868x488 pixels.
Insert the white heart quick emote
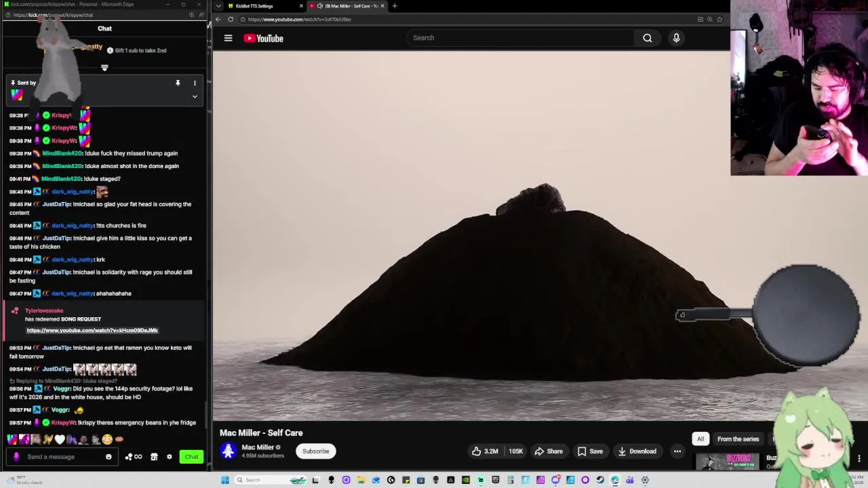tap(60, 439)
